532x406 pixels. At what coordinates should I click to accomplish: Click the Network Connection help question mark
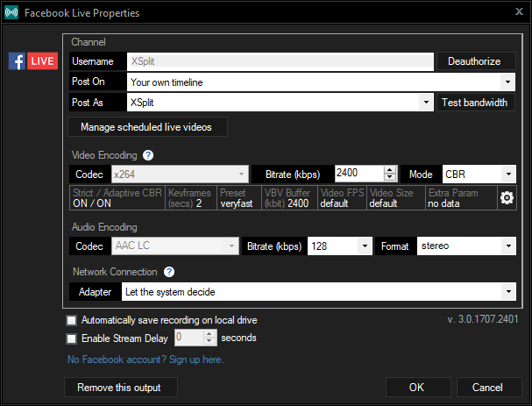[x=169, y=272]
